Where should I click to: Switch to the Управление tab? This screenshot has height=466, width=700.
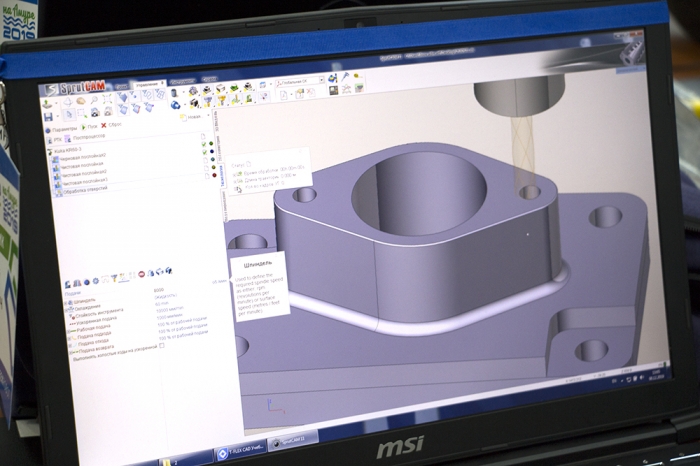[x=146, y=84]
